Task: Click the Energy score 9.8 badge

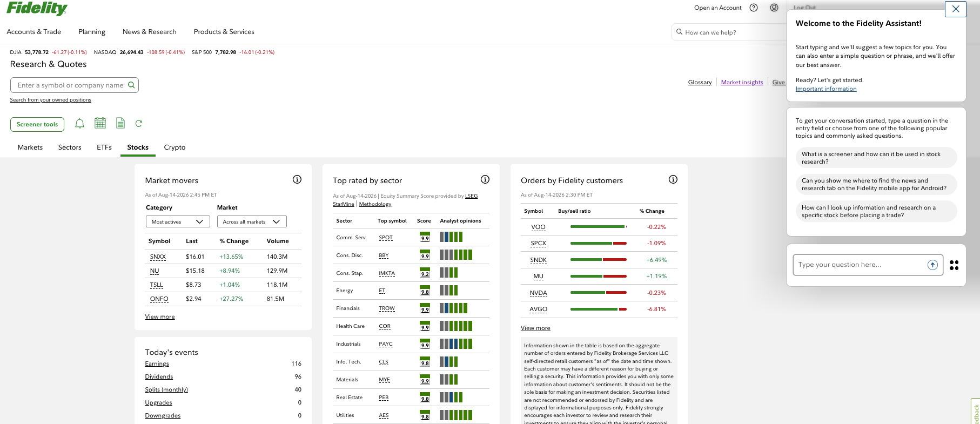Action: (x=425, y=290)
